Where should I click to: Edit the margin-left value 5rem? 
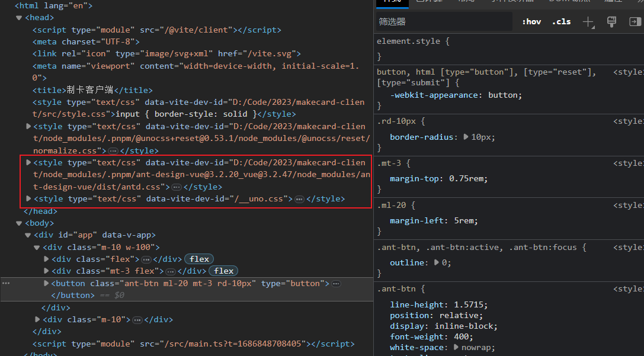pyautogui.click(x=464, y=221)
